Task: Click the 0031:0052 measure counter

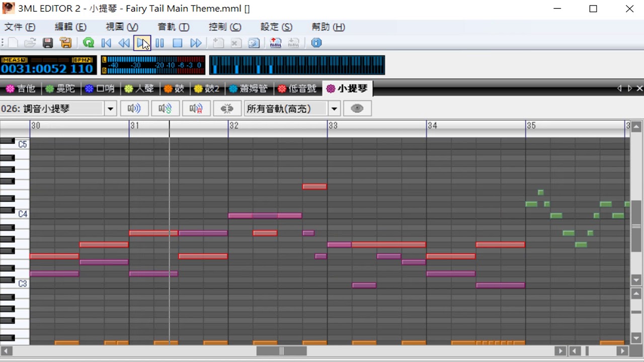Action: 34,69
